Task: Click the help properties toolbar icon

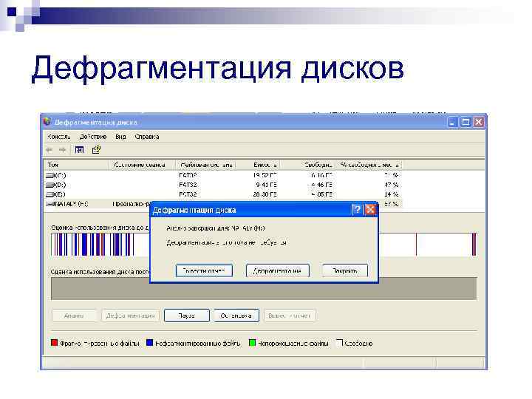Action: 96,149
